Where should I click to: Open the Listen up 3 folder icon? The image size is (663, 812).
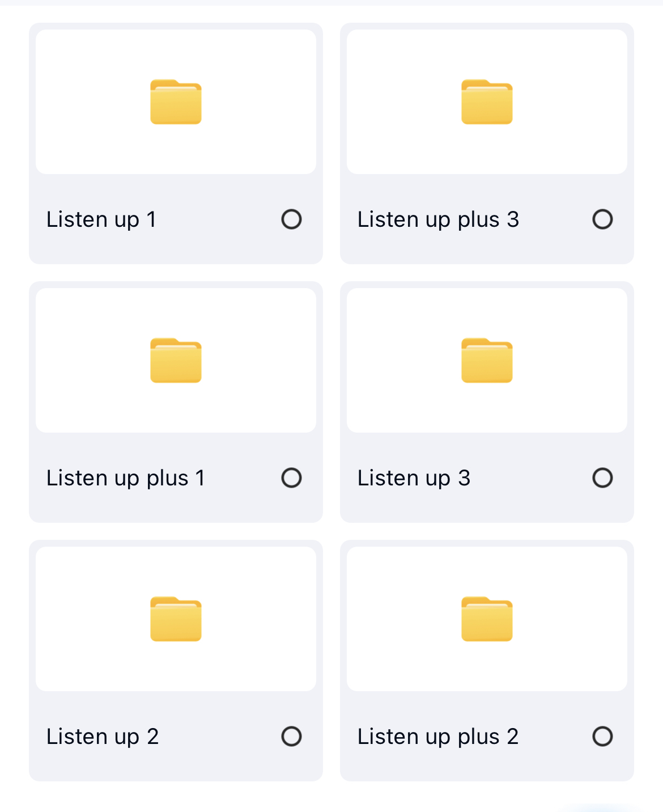click(x=487, y=361)
